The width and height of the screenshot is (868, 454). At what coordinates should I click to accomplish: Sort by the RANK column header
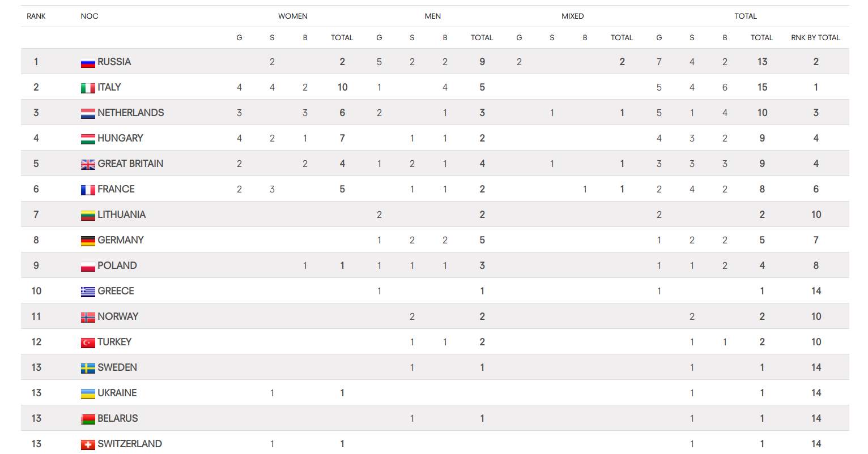click(x=36, y=16)
